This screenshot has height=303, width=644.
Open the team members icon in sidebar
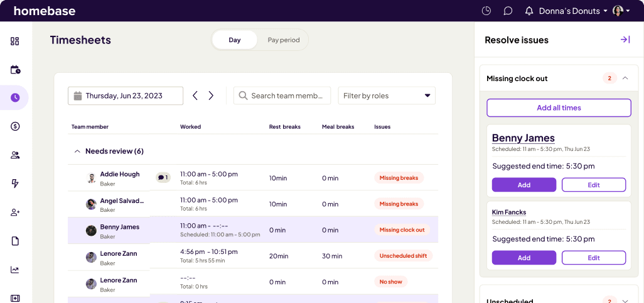15,155
